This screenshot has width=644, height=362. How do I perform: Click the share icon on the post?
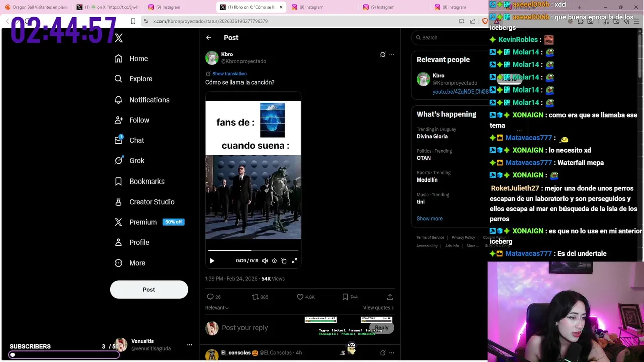(390, 297)
